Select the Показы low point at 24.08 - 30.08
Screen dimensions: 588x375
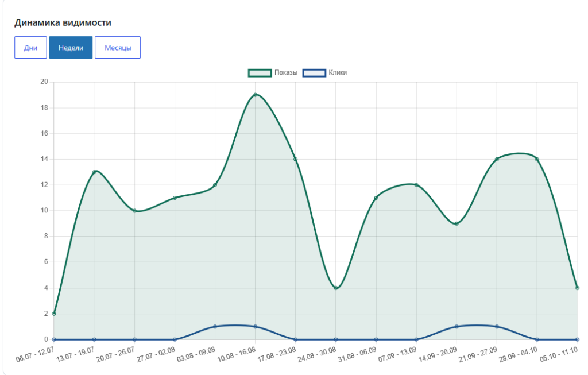tap(336, 288)
